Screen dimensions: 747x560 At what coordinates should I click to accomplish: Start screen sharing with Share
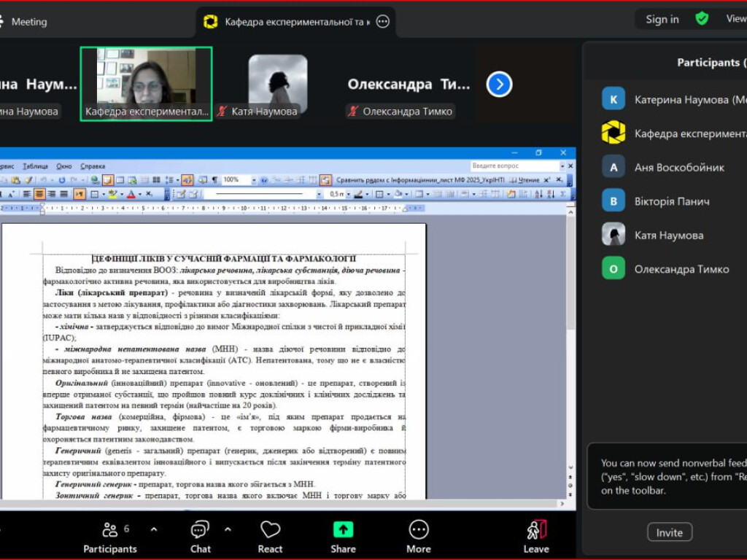click(x=343, y=537)
